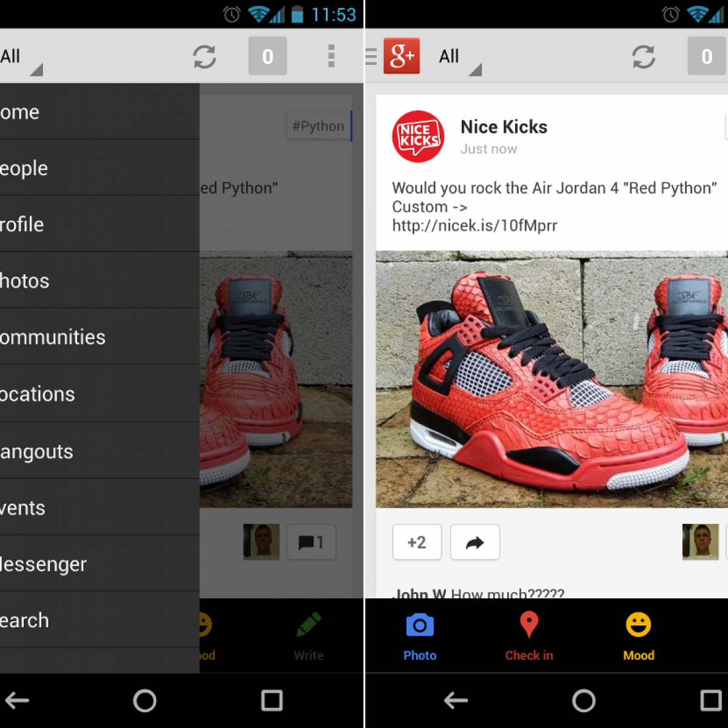Image resolution: width=728 pixels, height=728 pixels.
Task: Tap the #Python hashtag tag
Action: point(318,126)
